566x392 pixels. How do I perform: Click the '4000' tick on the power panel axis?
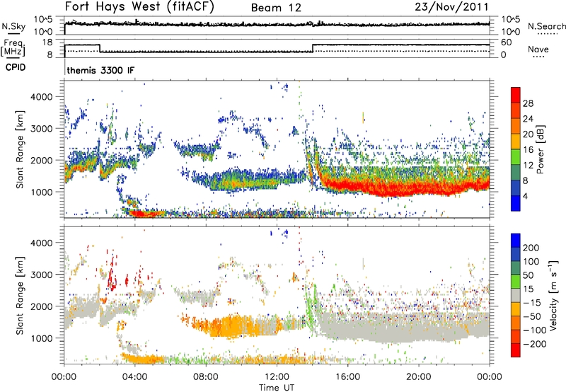pyautogui.click(x=41, y=97)
